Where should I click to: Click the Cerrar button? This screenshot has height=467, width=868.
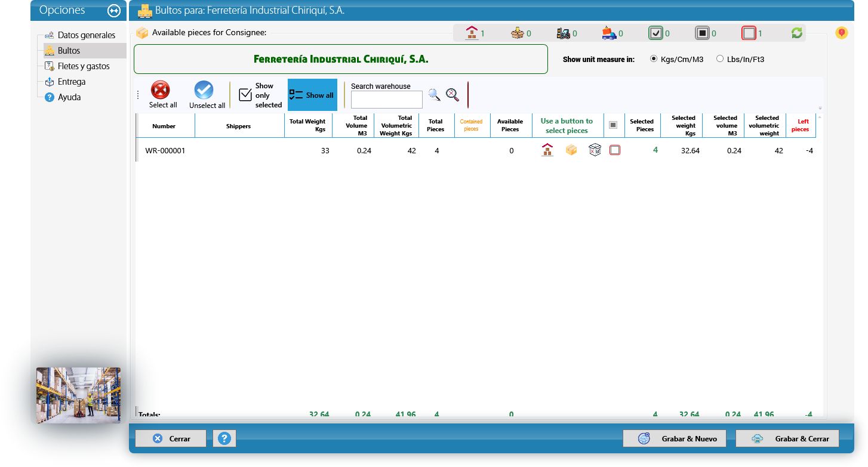click(x=171, y=438)
